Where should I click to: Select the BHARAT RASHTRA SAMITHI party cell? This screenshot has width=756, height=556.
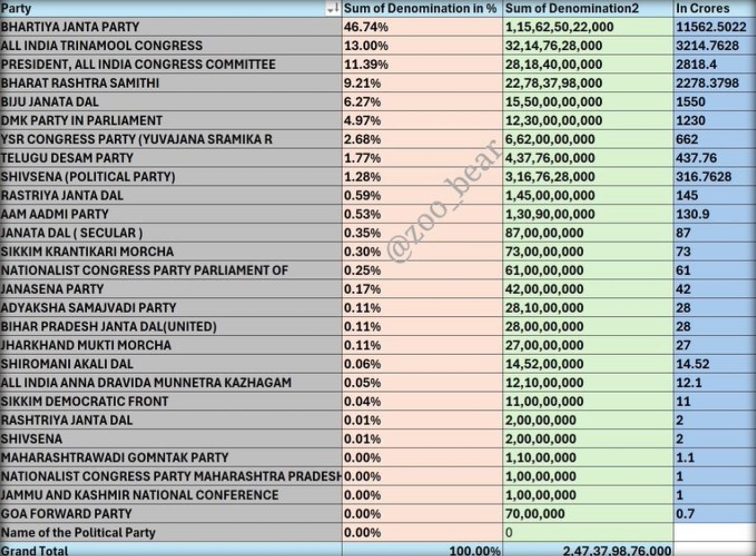(80, 83)
